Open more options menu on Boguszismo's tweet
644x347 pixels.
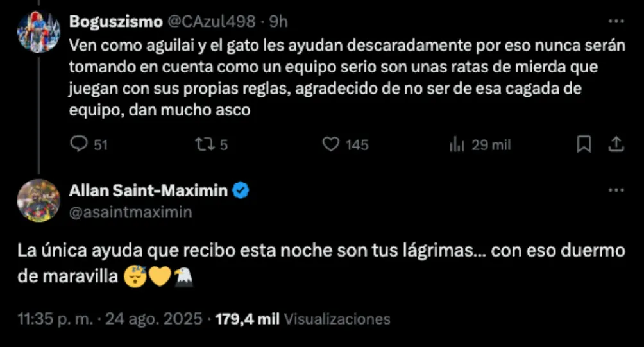click(616, 21)
